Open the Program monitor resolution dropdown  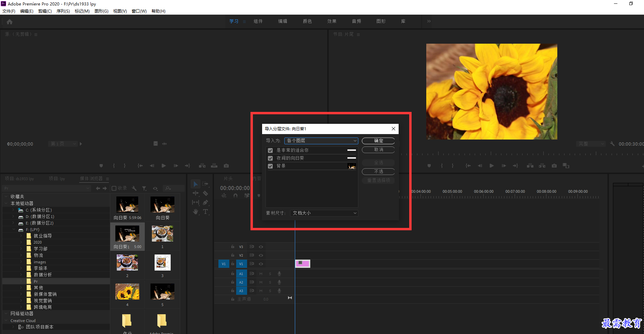tap(590, 144)
